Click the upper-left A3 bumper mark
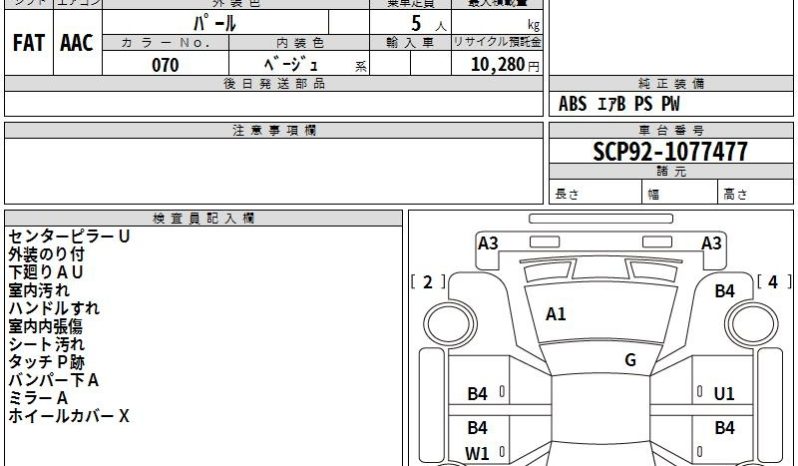 coord(488,243)
